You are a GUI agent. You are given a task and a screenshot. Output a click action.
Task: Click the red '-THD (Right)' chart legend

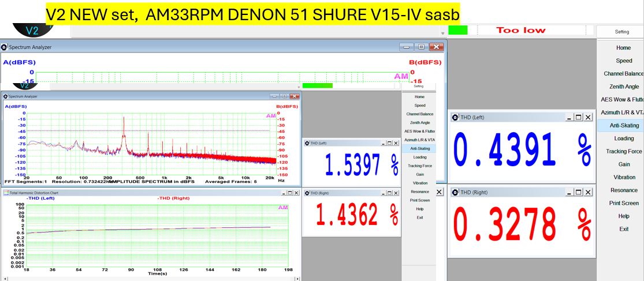pos(173,198)
